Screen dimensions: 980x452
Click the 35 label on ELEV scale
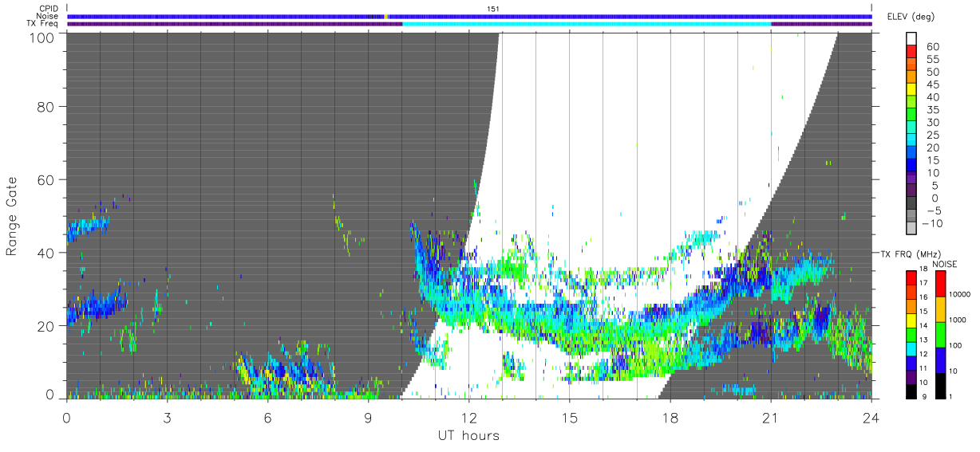tap(932, 110)
